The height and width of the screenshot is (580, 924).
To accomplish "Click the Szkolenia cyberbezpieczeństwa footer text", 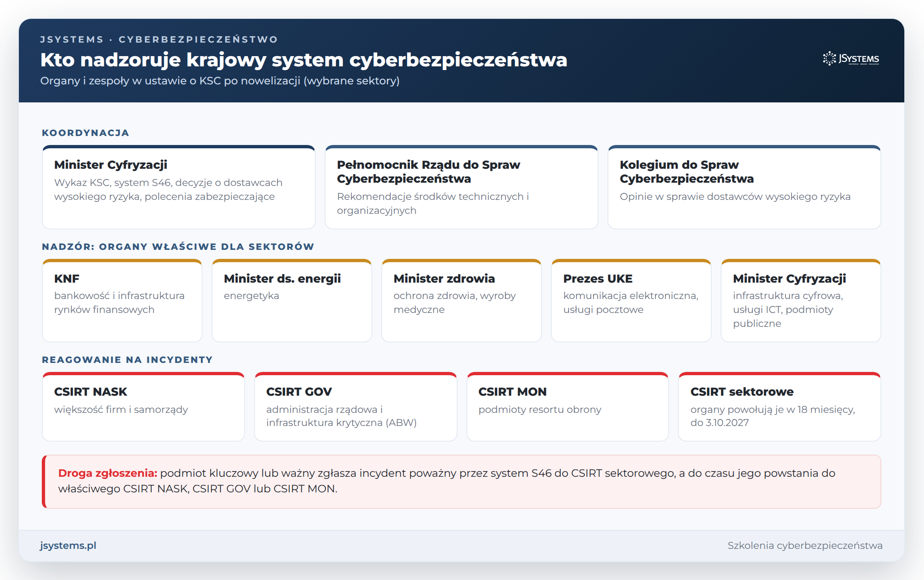I will tap(805, 546).
